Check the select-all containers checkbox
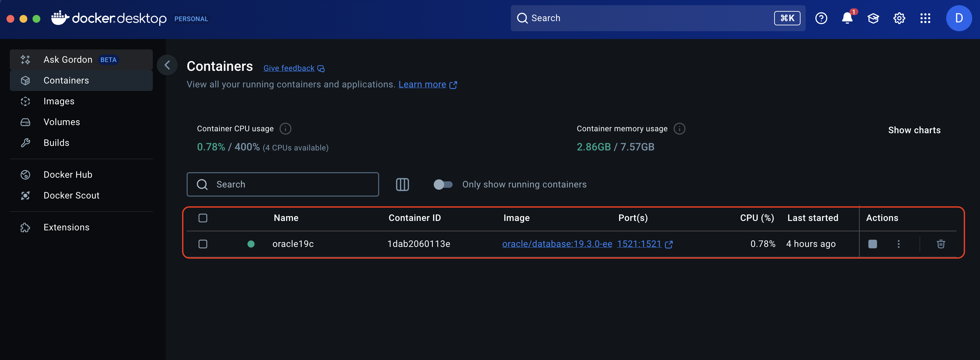This screenshot has height=360, width=980. click(203, 218)
